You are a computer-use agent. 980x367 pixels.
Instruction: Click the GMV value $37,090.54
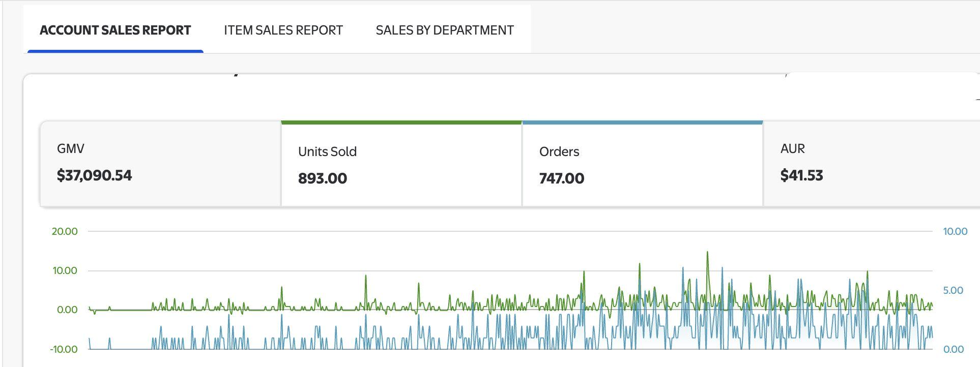pos(94,175)
